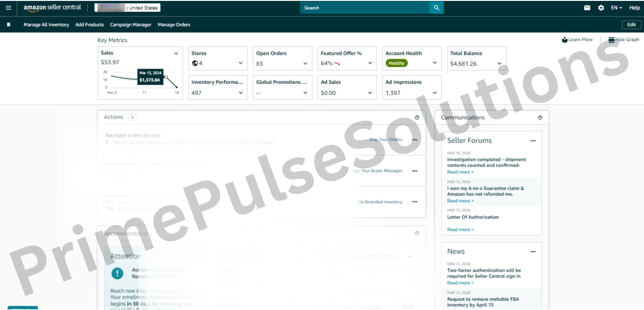Screen dimensions: 644x310
Task: Click the Learn More icon
Action: coord(564,40)
